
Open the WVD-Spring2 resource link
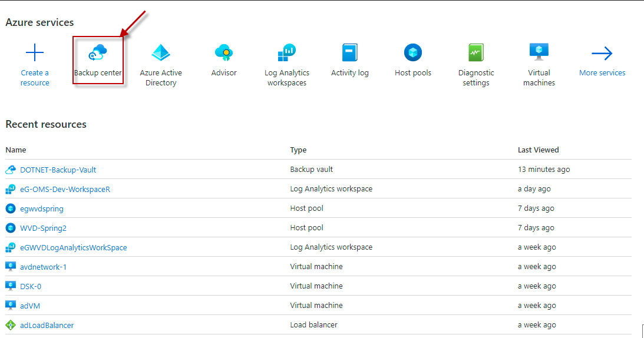[43, 228]
